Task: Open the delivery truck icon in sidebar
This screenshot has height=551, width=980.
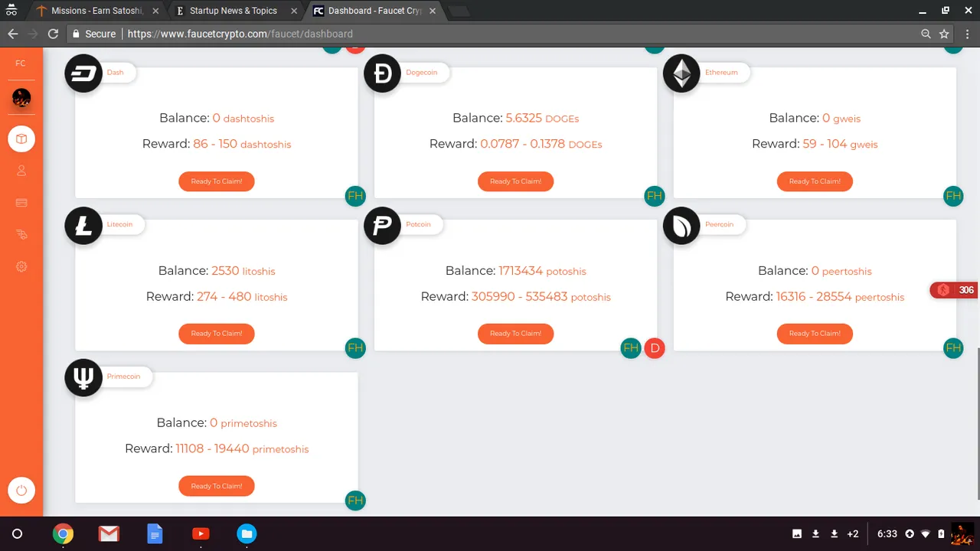Action: 21,235
